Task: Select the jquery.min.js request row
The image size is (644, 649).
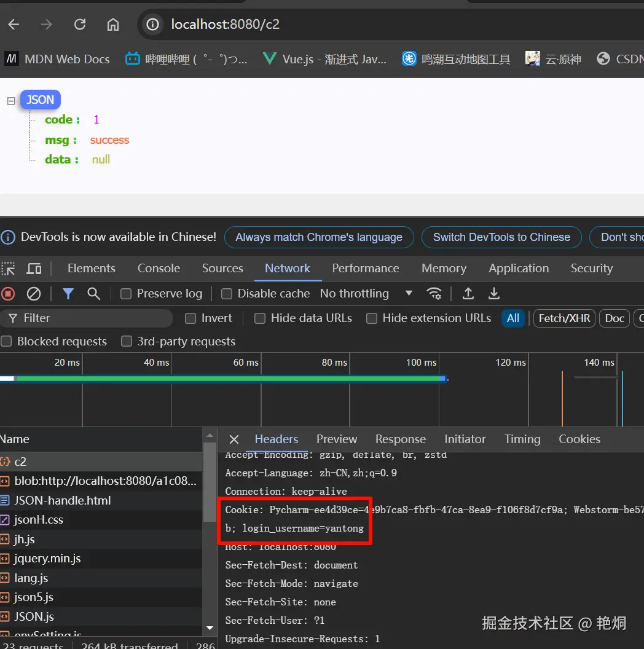Action: [x=47, y=559]
